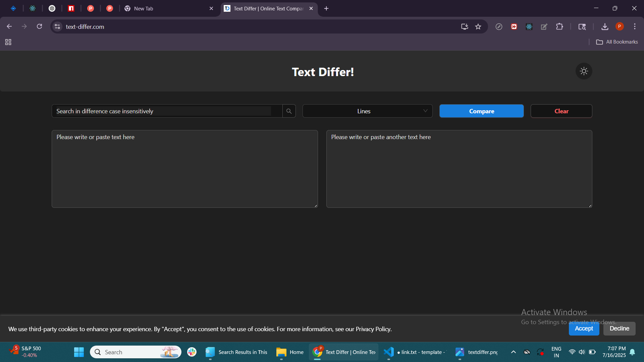Click the right 'another text' area
644x362 pixels.
459,169
